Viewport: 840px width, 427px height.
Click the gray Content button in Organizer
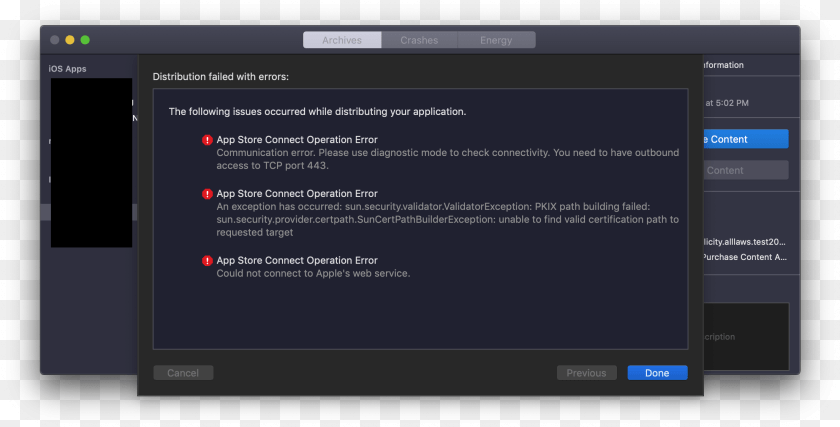(x=746, y=170)
